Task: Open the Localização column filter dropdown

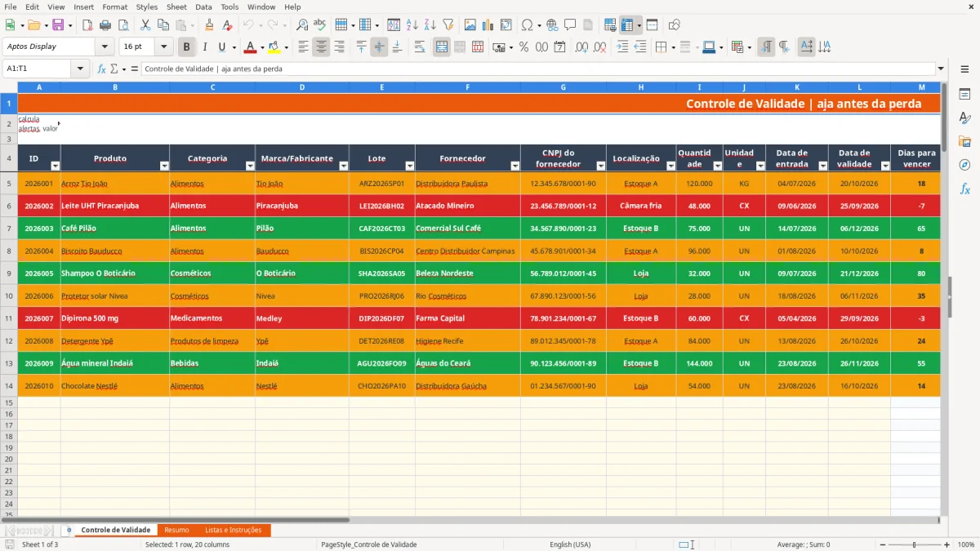Action: click(x=671, y=166)
